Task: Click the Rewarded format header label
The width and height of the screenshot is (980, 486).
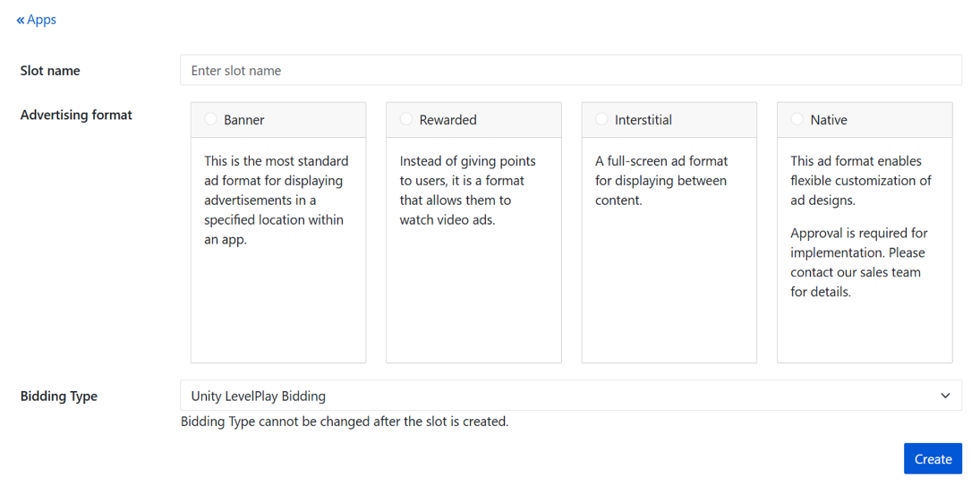Action: (x=447, y=120)
